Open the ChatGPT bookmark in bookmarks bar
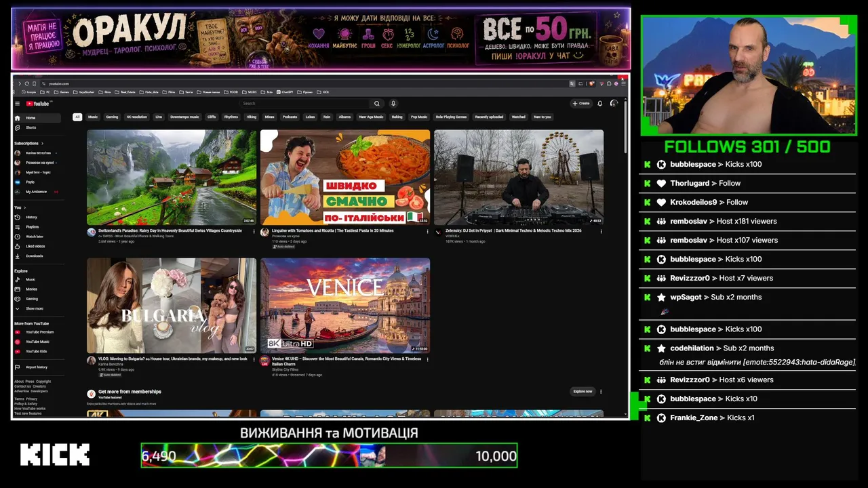 [x=285, y=92]
